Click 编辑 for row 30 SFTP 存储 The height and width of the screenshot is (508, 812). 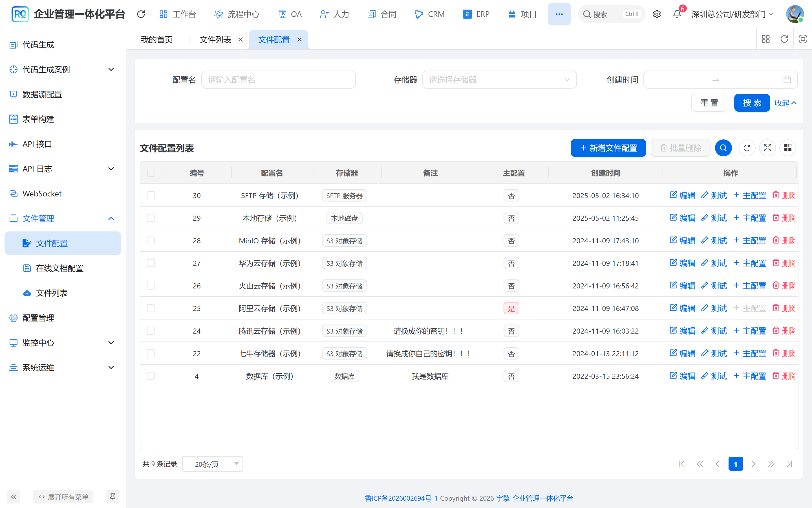pyautogui.click(x=683, y=196)
